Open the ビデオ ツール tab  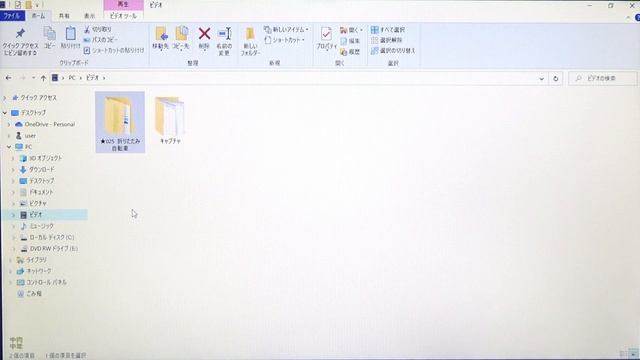[124, 16]
